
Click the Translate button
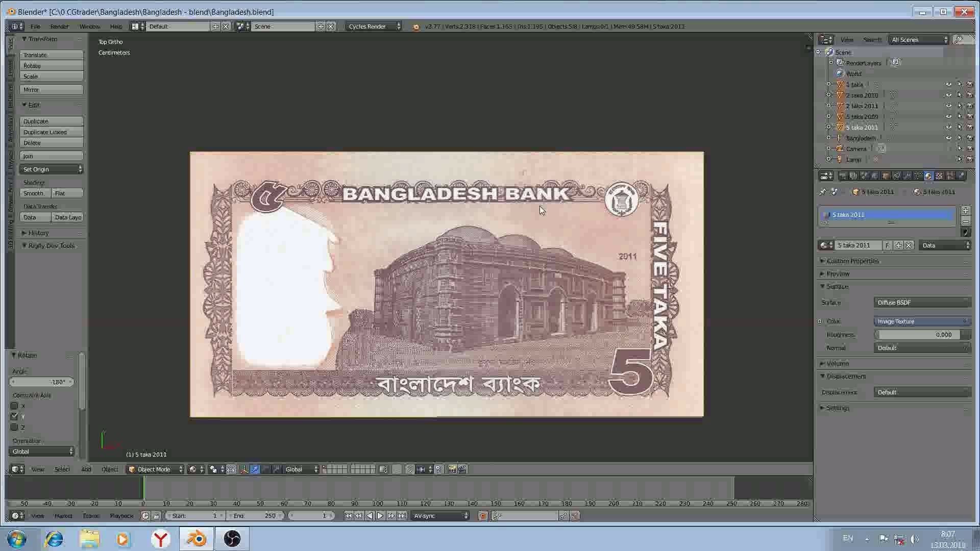(51, 55)
